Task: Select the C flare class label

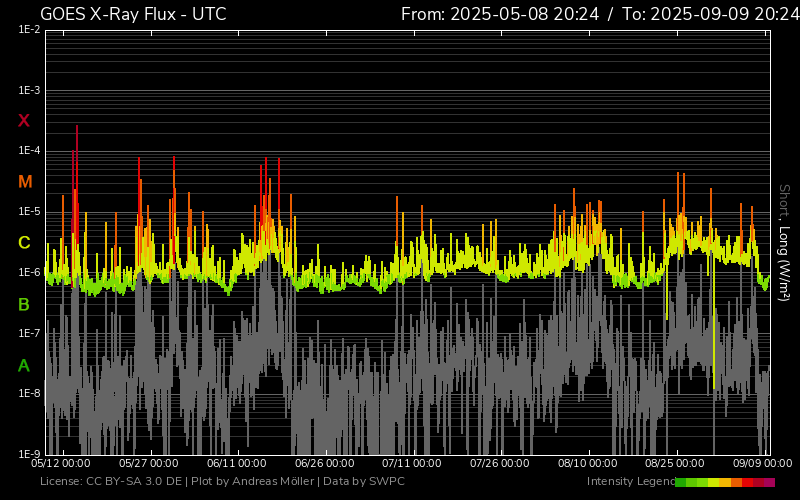Action: 24,243
